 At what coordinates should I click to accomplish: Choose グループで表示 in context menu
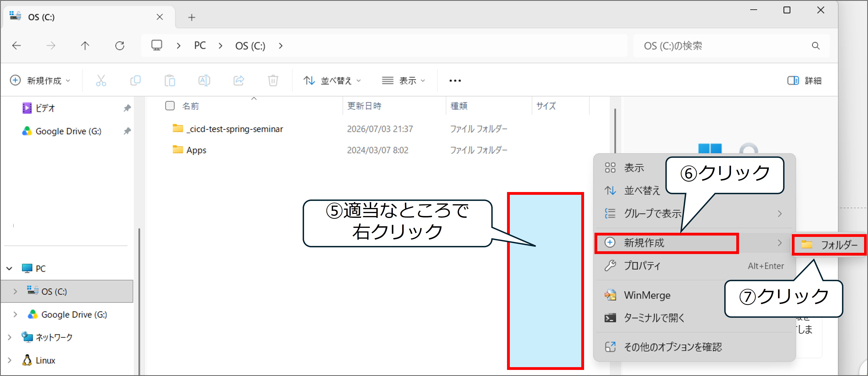(x=694, y=213)
